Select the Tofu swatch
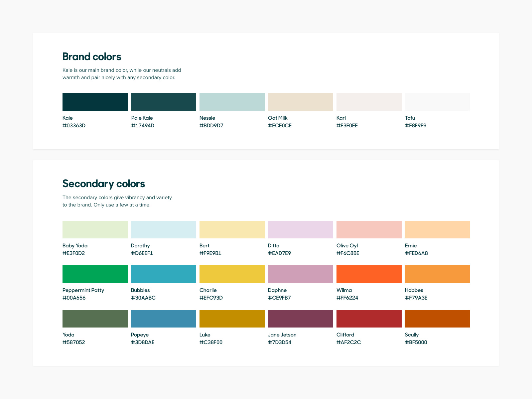532x399 pixels. click(437, 102)
